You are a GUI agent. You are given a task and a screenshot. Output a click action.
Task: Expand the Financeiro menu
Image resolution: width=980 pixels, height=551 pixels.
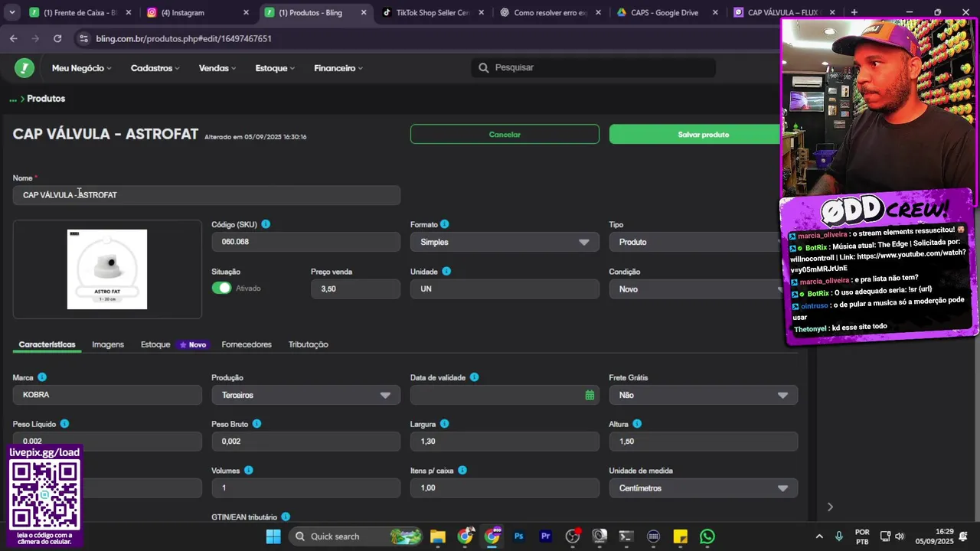[x=338, y=68]
